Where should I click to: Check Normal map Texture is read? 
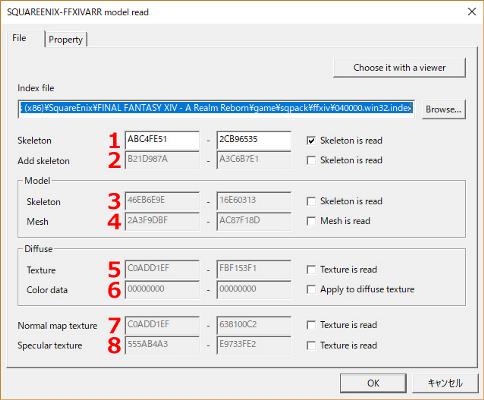coord(311,325)
